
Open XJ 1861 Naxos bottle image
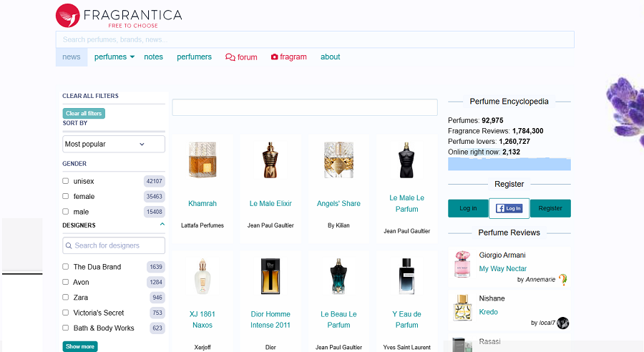point(203,276)
